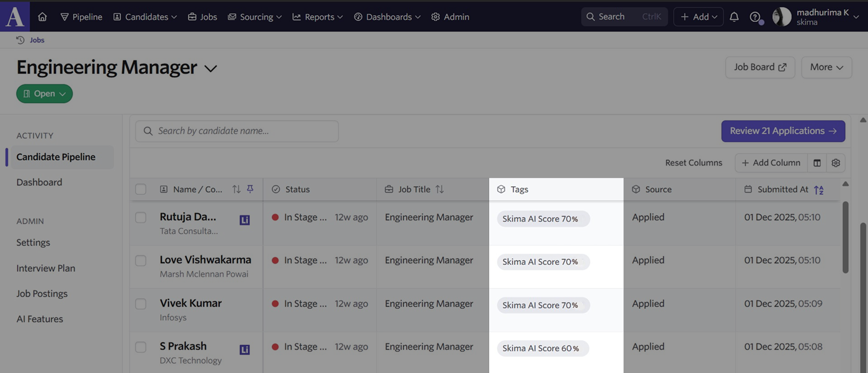Click the table settings gear icon
Viewport: 868px width, 373px height.
pos(836,163)
